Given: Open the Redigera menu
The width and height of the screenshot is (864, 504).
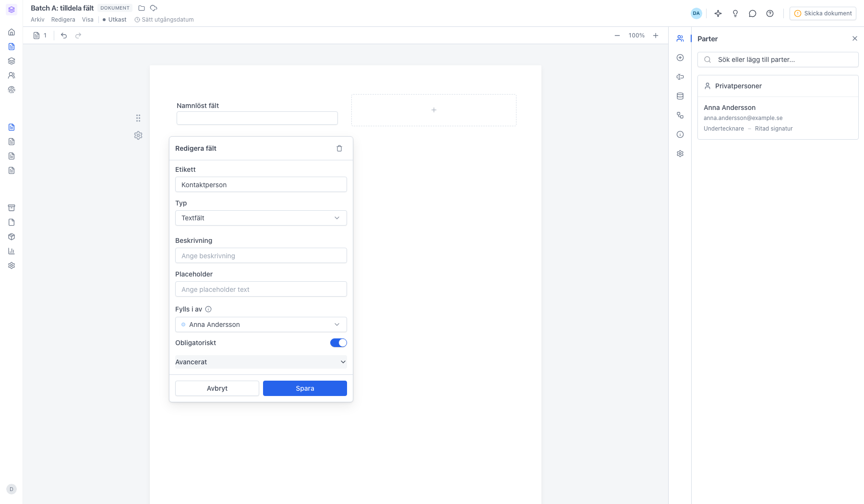Looking at the screenshot, I should (x=63, y=20).
